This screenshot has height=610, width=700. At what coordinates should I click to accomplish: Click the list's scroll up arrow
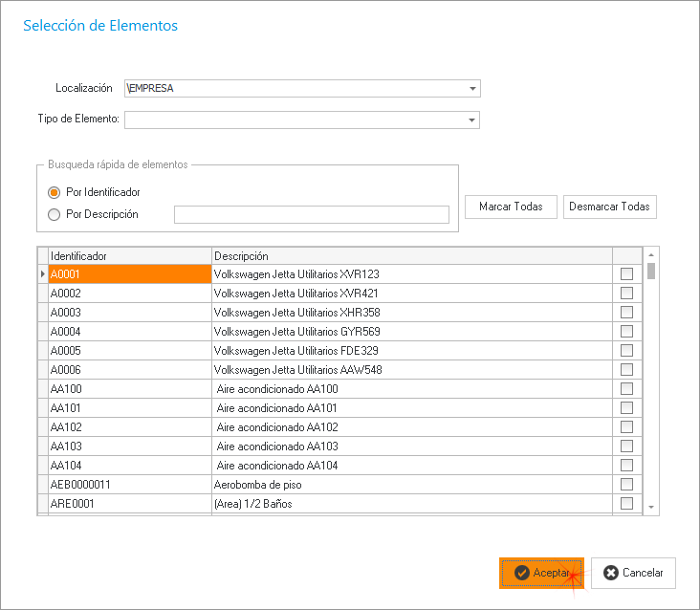pos(651,255)
